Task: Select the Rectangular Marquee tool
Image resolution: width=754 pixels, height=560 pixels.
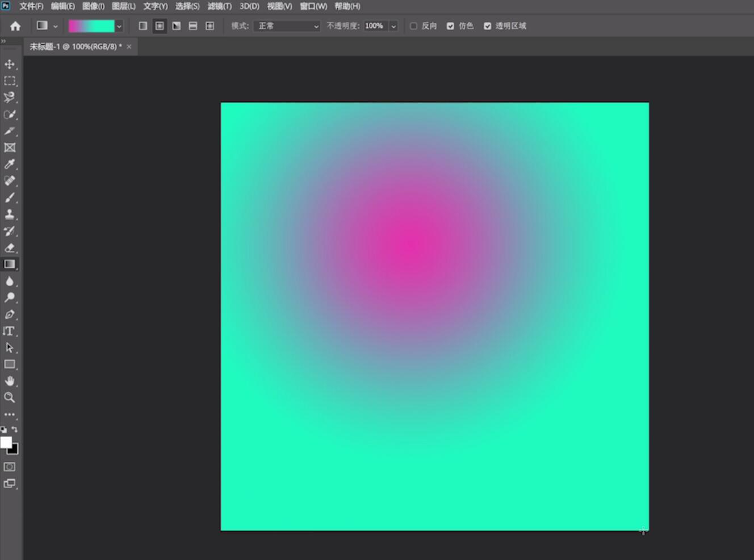Action: [x=10, y=81]
